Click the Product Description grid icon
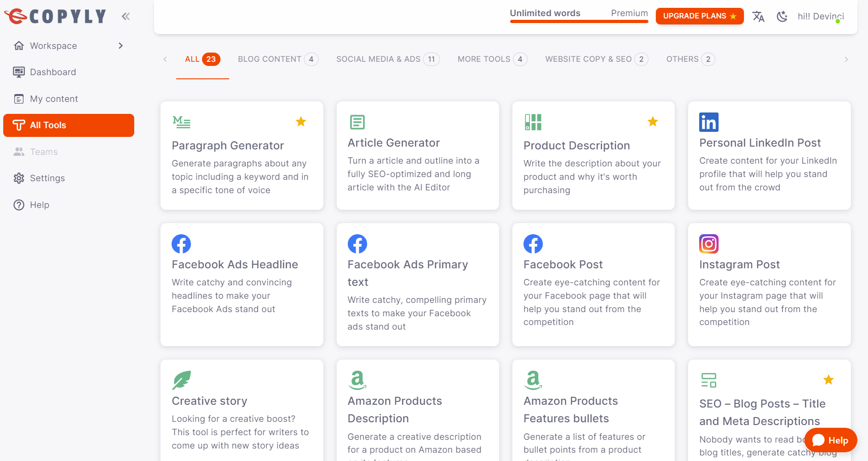Image resolution: width=868 pixels, height=461 pixels. (x=533, y=122)
